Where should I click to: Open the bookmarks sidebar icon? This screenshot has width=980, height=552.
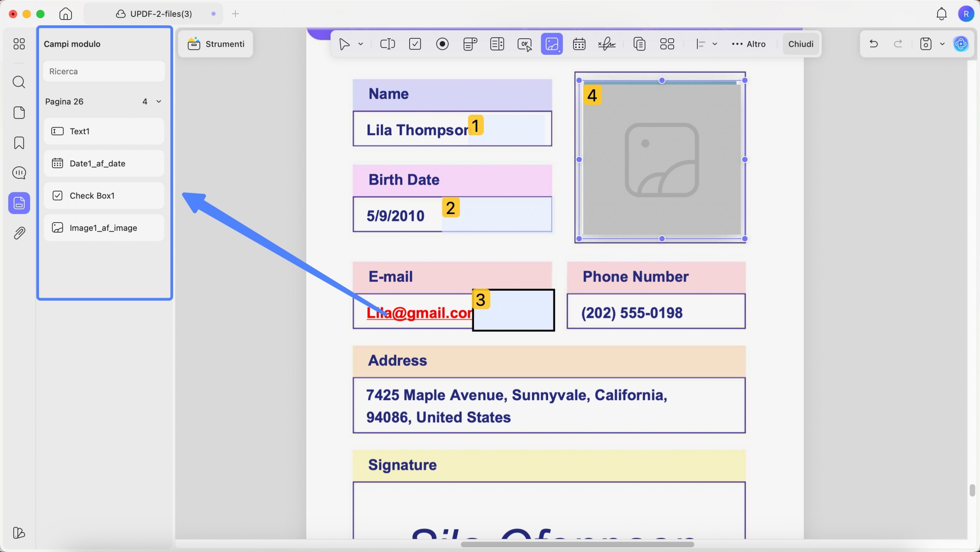(x=19, y=143)
